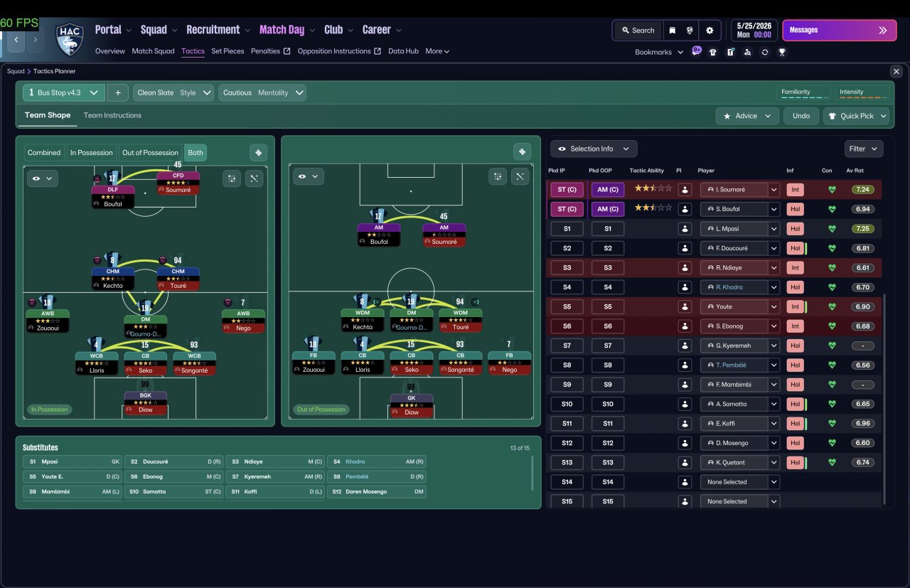Open the Match Squad tab
Screen dimensions: 910x588
point(153,51)
